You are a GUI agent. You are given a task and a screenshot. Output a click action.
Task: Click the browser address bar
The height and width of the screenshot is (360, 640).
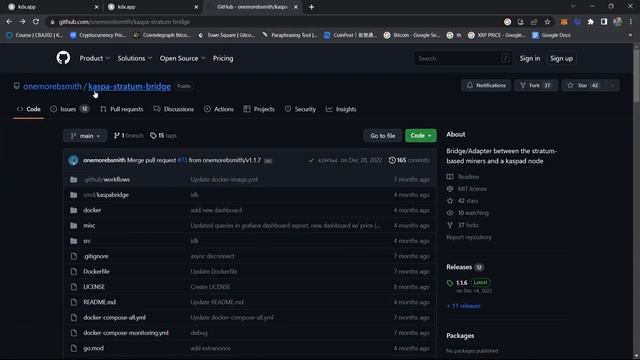coord(273,22)
